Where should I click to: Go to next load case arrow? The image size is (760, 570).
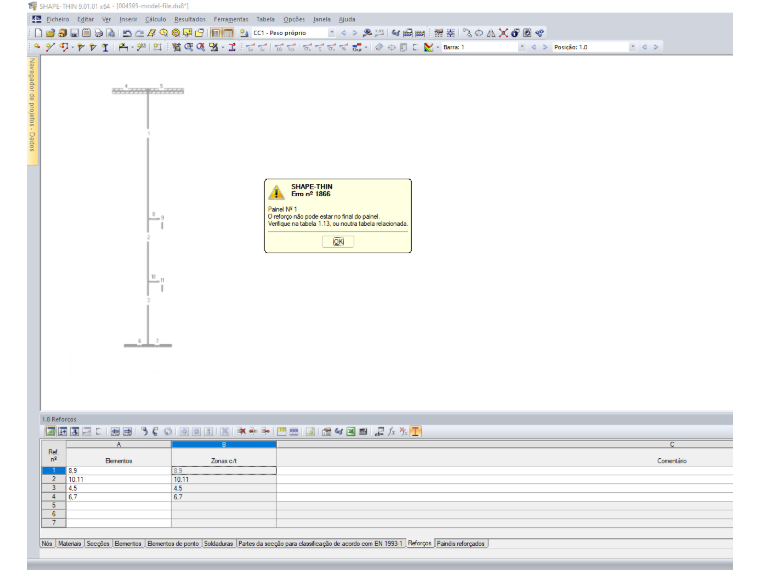355,33
